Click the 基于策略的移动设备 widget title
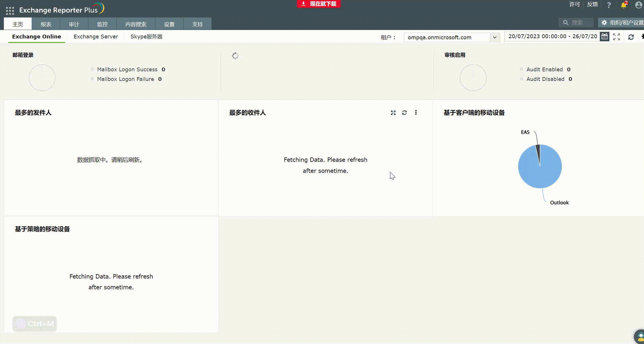Viewport: 644px width, 344px height. [x=42, y=229]
